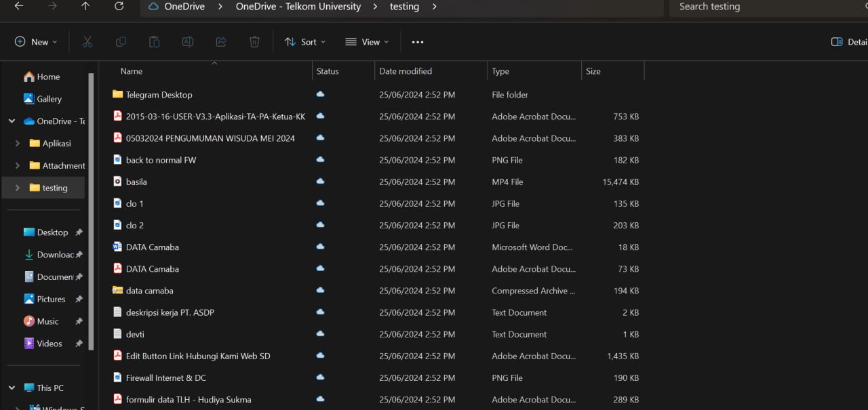The width and height of the screenshot is (868, 410).
Task: Click the Delete trash icon
Action: pos(254,42)
